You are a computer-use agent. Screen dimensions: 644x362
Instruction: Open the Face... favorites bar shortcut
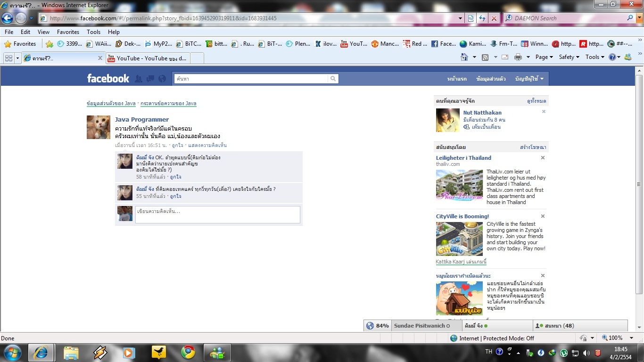(443, 44)
